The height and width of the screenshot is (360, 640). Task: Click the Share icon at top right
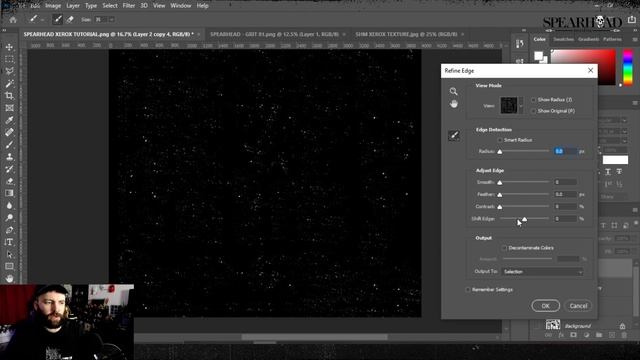(632, 20)
